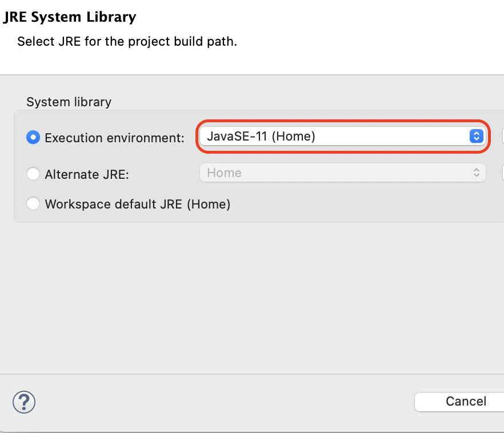Viewport: 504px width, 433px height.
Task: Open the JavaSE-11 (Home) dropdown
Action: pyautogui.click(x=343, y=136)
